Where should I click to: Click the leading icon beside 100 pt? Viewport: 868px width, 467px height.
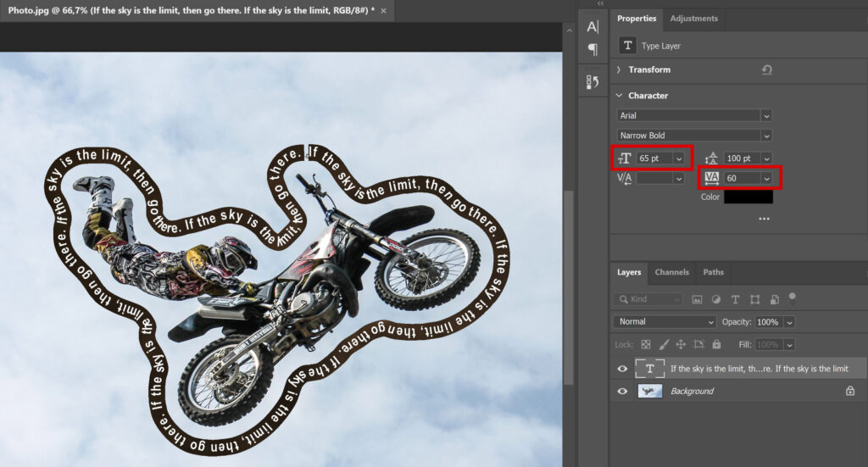pos(712,158)
